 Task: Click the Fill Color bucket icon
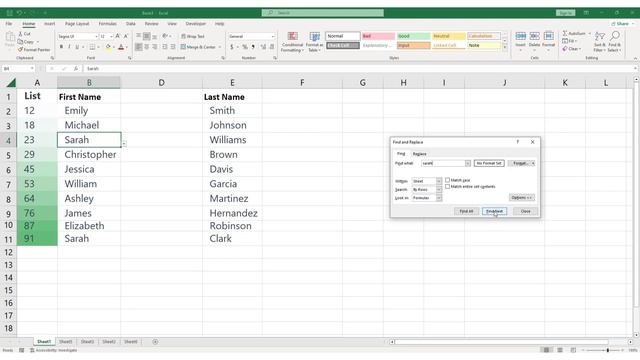108,47
